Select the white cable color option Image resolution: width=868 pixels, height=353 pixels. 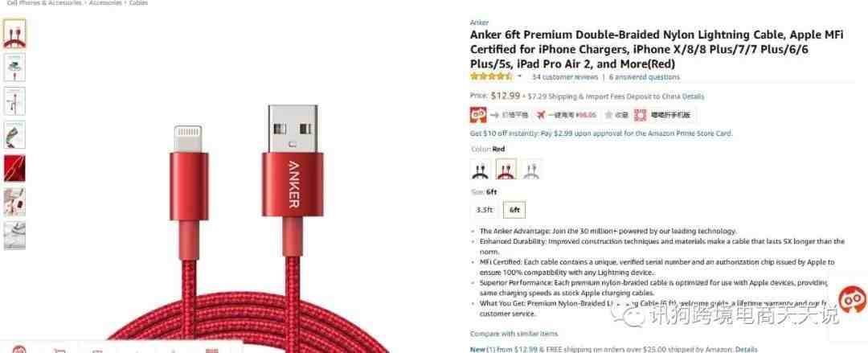531,169
